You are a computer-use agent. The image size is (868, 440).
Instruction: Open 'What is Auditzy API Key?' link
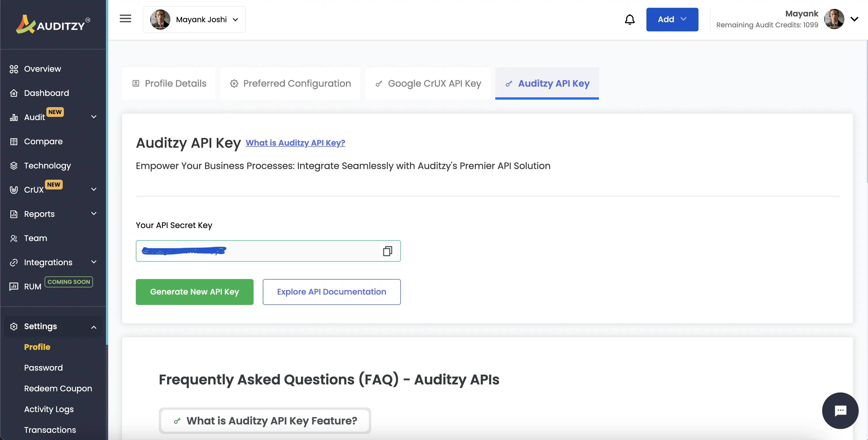(295, 143)
